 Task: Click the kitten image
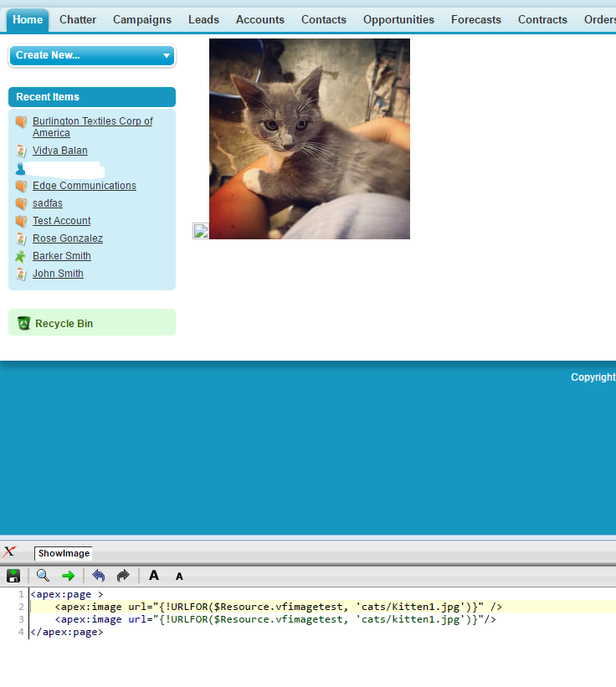pos(310,139)
